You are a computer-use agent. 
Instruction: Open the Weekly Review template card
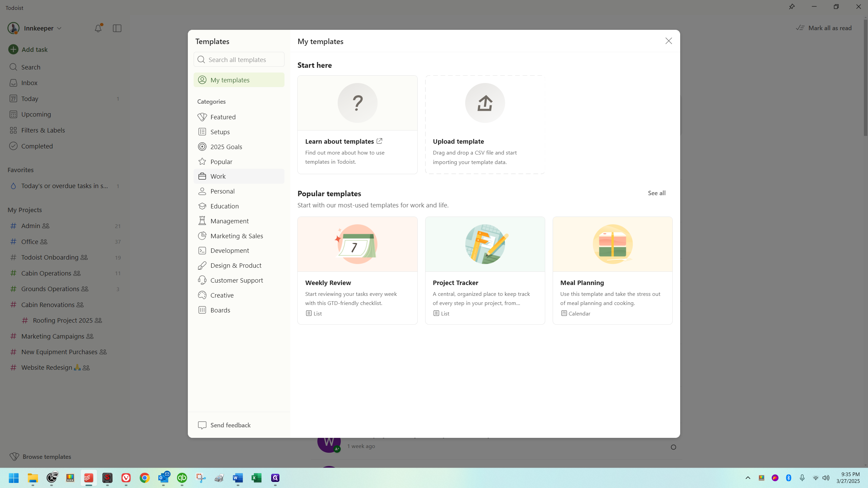tap(357, 270)
